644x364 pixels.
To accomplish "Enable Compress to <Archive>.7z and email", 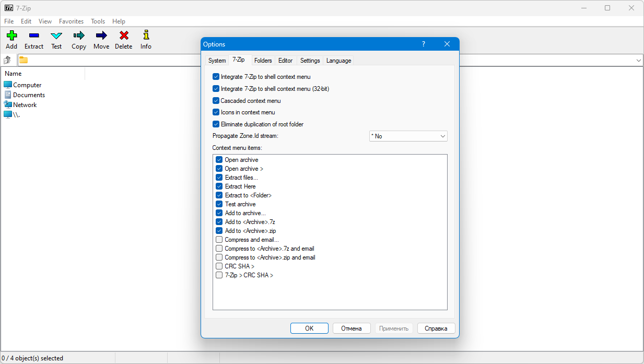I will (x=219, y=249).
